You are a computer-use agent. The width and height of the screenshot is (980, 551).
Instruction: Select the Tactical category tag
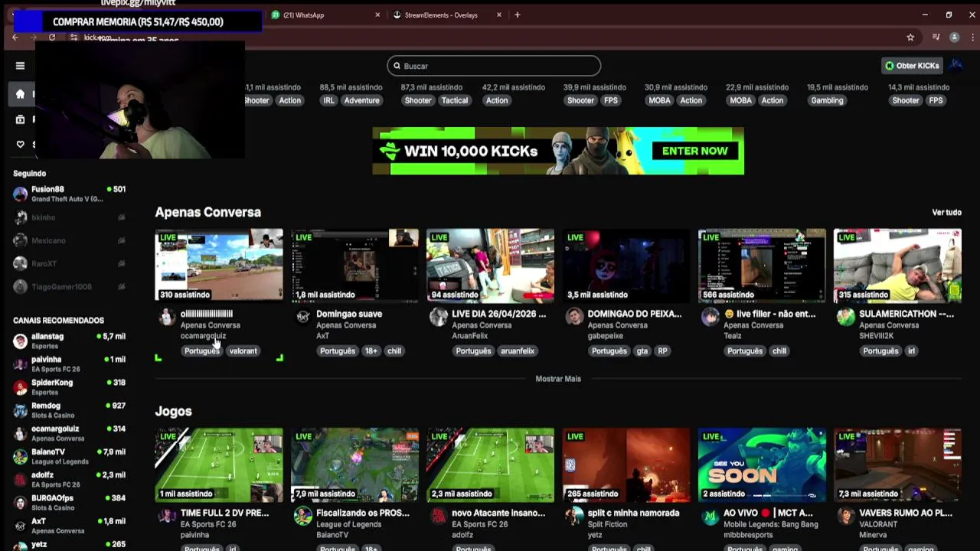454,100
